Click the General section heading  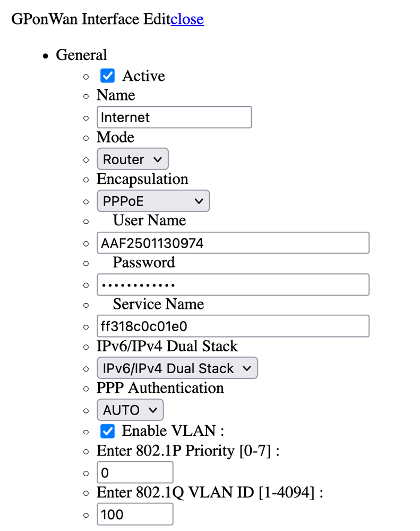(81, 55)
